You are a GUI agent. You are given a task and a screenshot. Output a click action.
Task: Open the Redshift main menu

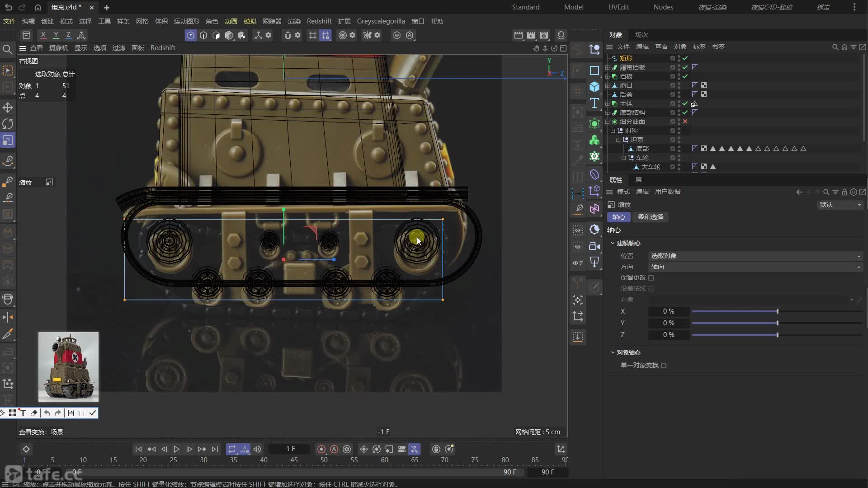[319, 21]
